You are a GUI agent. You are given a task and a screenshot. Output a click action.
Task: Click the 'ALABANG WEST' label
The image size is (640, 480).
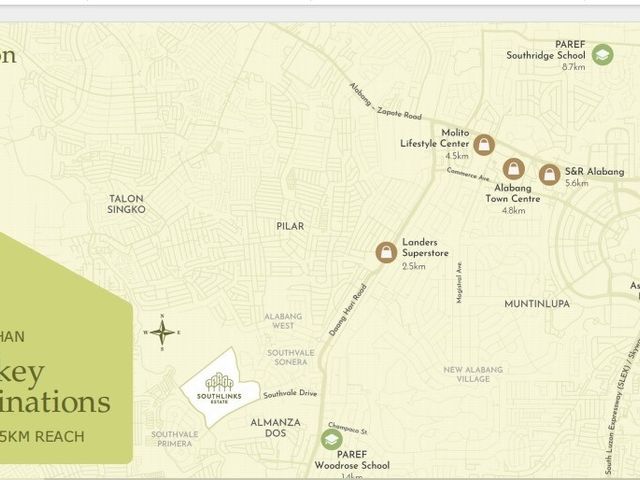point(283,321)
